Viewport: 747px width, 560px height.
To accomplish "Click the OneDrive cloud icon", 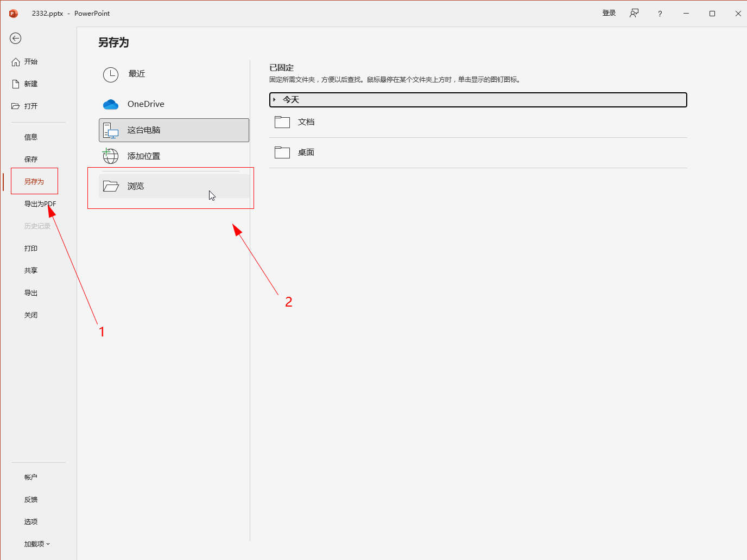I will (111, 104).
